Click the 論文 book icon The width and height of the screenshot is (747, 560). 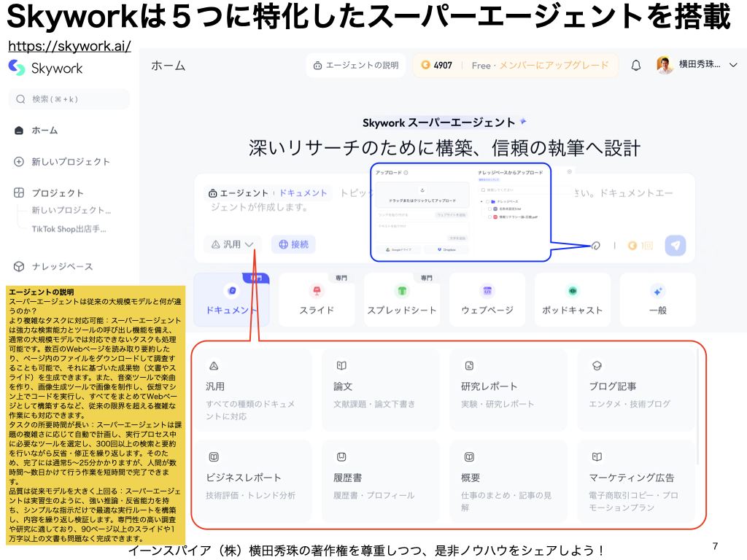341,366
